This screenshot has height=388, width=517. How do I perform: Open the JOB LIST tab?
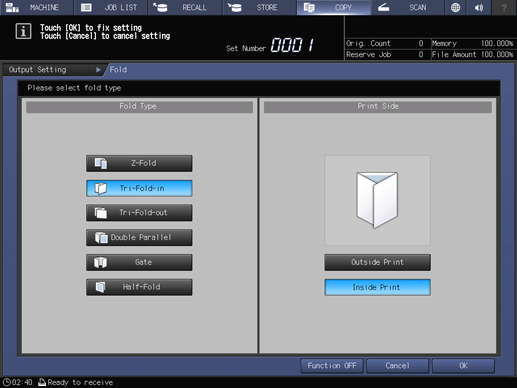(x=111, y=7)
